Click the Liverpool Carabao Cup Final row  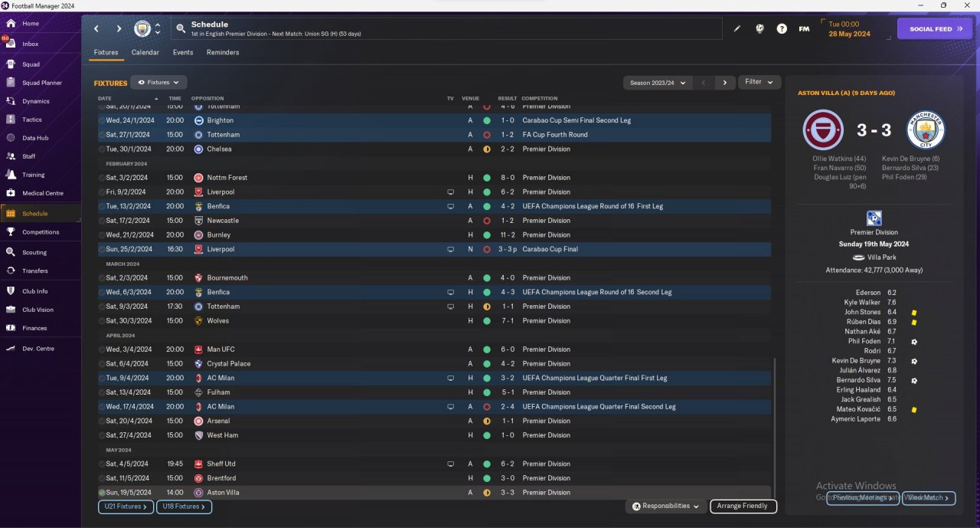434,249
